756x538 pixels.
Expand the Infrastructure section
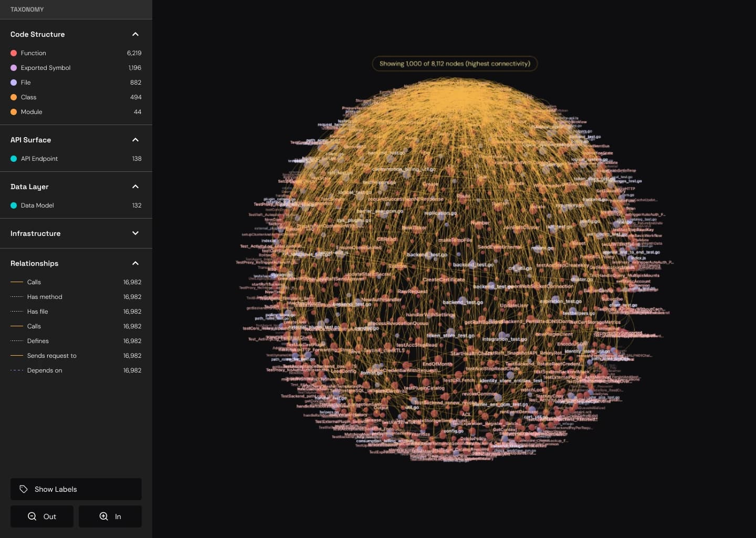click(x=135, y=233)
